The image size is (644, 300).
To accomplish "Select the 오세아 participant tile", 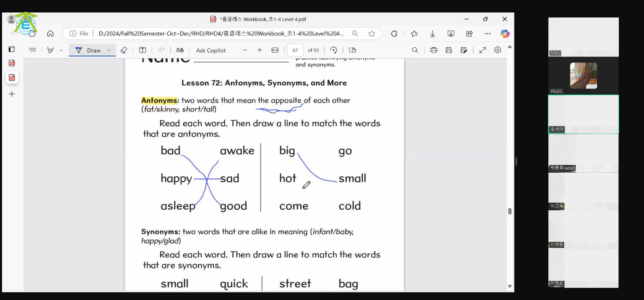I will pyautogui.click(x=583, y=114).
